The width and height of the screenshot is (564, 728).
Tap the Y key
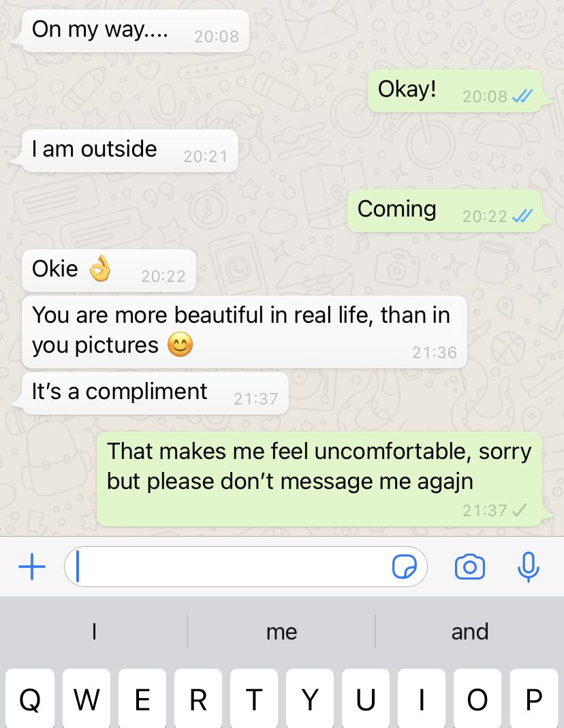click(x=310, y=698)
